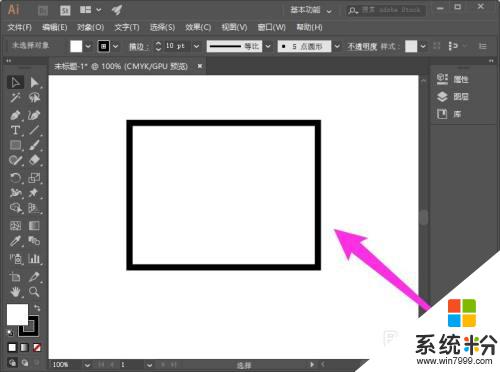Select the Artboard tool

click(15, 277)
